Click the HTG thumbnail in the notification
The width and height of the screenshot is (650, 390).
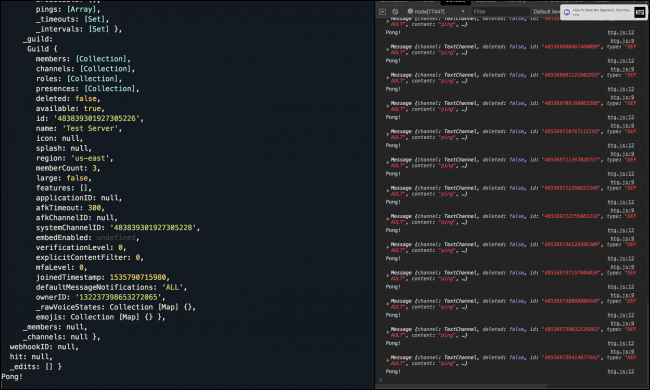640,12
